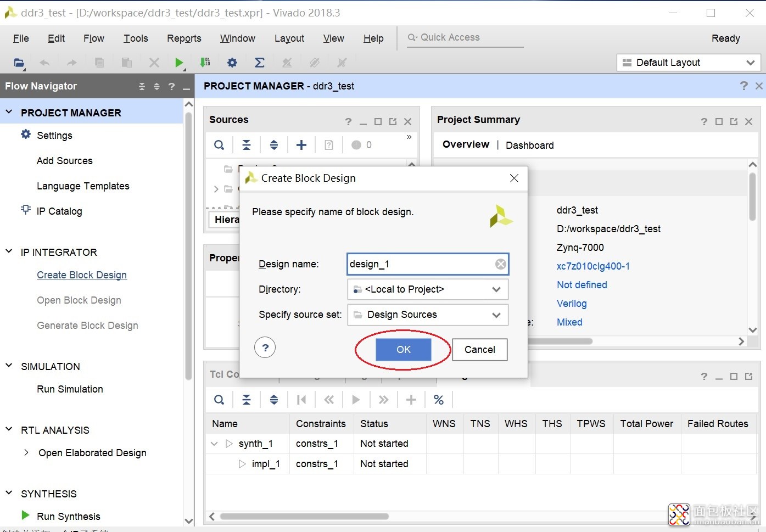766x532 pixels.
Task: Click the help question button in dialog
Action: [265, 348]
